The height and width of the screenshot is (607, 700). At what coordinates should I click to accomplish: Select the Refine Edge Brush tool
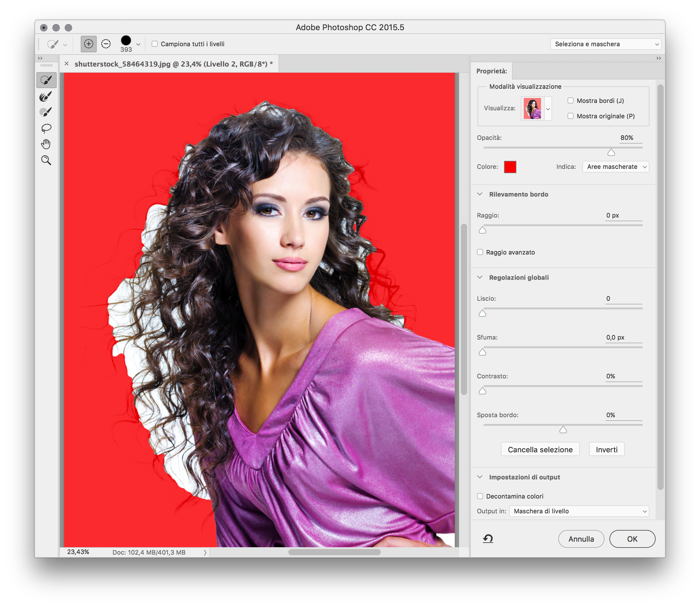[47, 96]
